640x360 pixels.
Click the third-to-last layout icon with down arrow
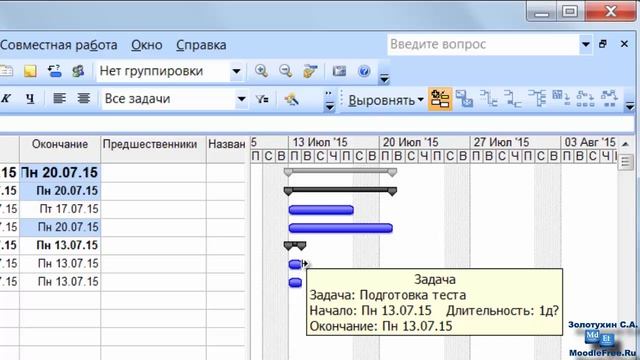[561, 99]
